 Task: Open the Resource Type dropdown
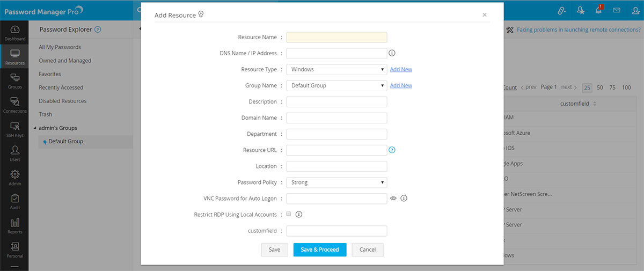(336, 69)
